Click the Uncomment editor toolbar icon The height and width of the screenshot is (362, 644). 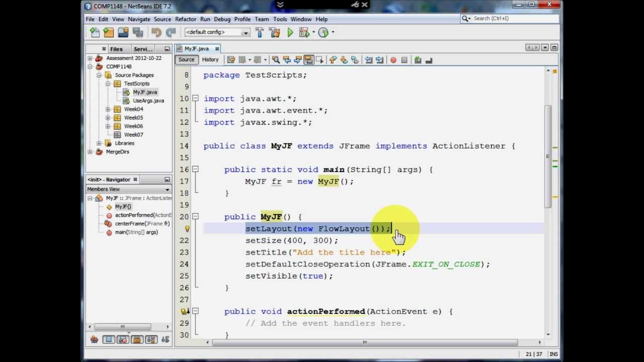[x=429, y=60]
